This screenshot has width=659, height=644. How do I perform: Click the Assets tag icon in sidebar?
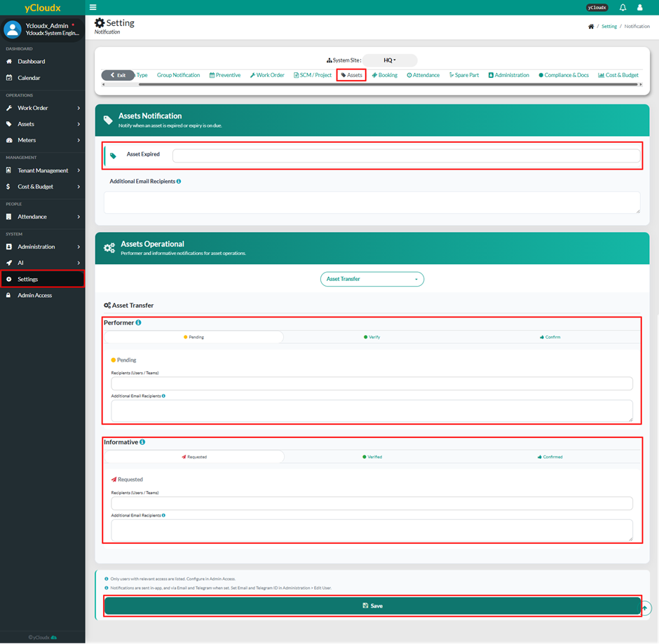(9, 124)
